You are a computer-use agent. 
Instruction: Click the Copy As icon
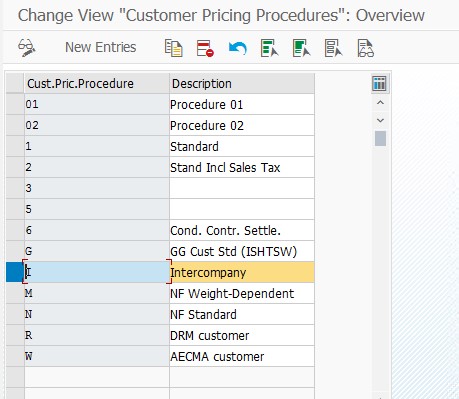point(173,48)
